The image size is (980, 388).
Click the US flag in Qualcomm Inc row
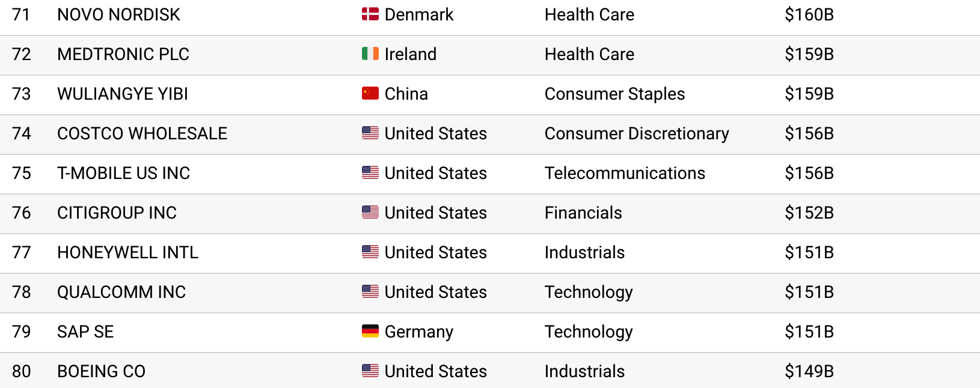370,292
